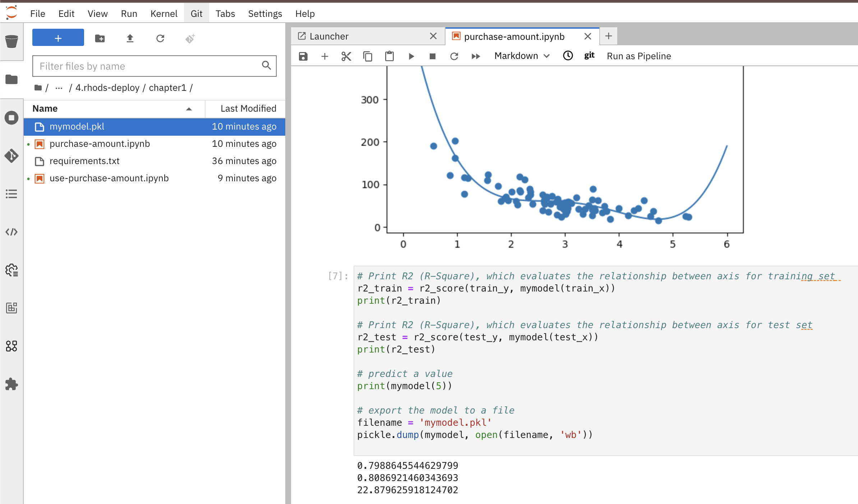Upload files with the upload icon
Screen dimensions: 858x504
(x=130, y=38)
